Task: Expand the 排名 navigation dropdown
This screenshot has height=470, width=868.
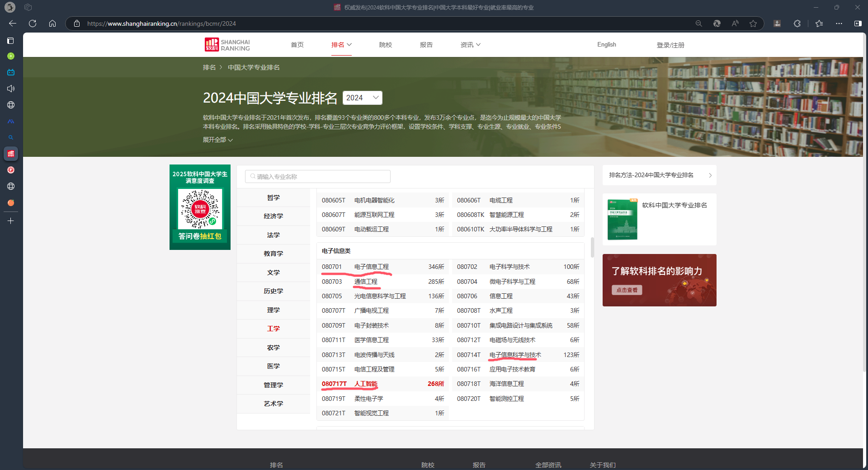Action: [341, 45]
